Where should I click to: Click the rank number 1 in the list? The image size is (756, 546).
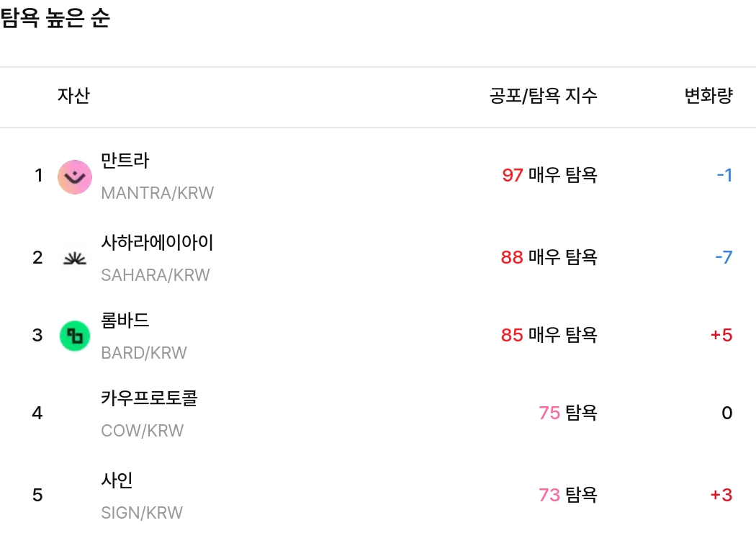[x=38, y=175]
